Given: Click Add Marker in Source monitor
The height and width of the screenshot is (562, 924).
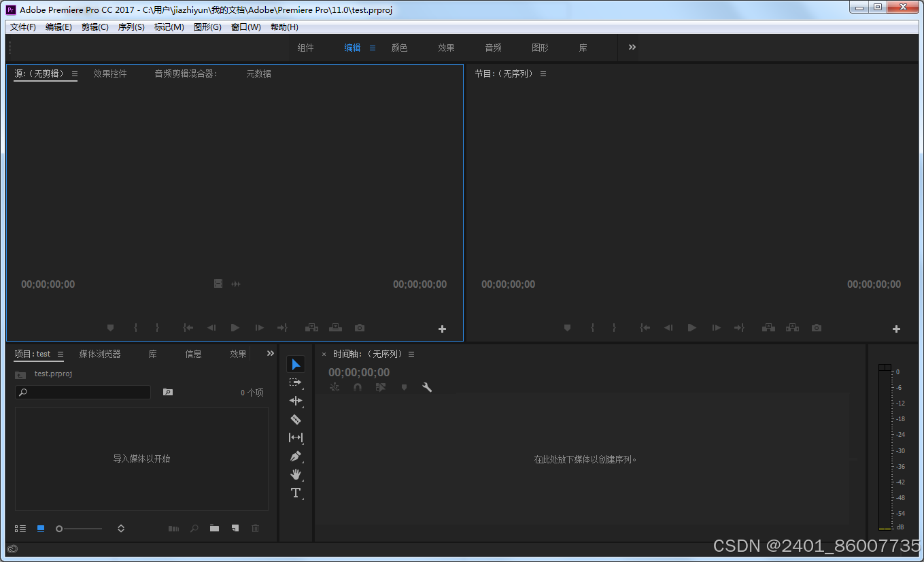Looking at the screenshot, I should click(x=110, y=328).
